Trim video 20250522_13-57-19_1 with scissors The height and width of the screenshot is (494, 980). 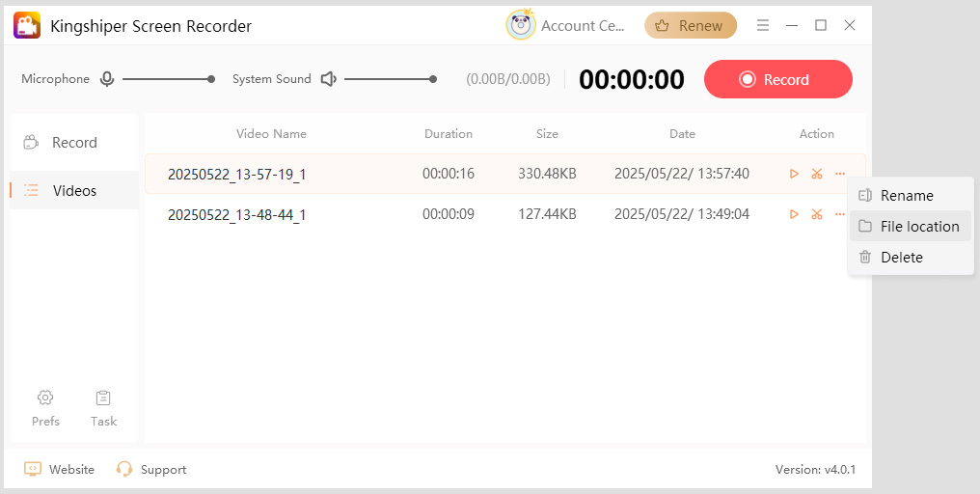817,174
